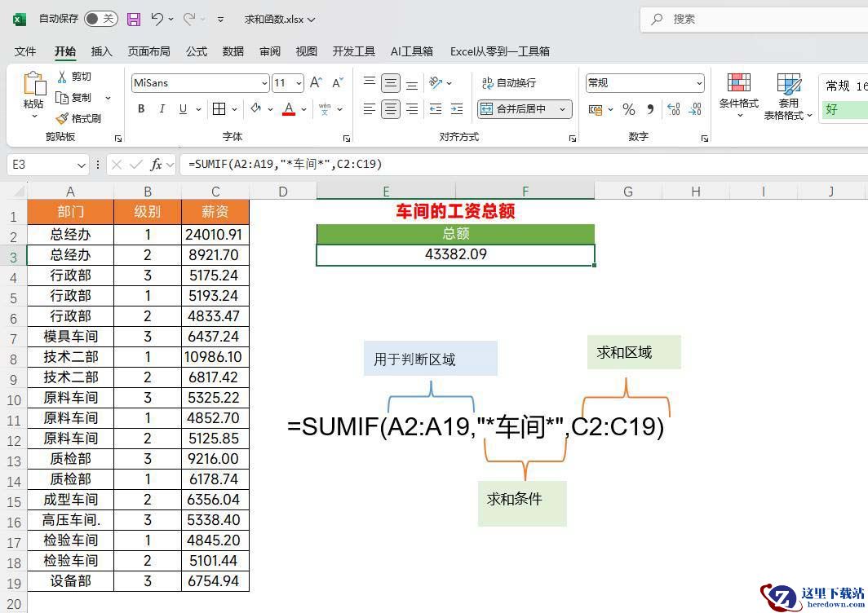
Task: Click the cut (剪切) scissors icon
Action: [62, 76]
